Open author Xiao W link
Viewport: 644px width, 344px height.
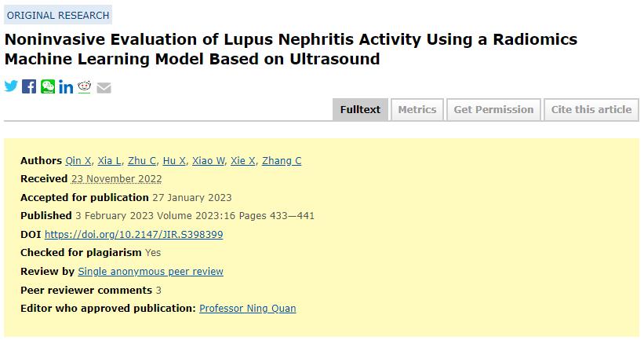(209, 161)
